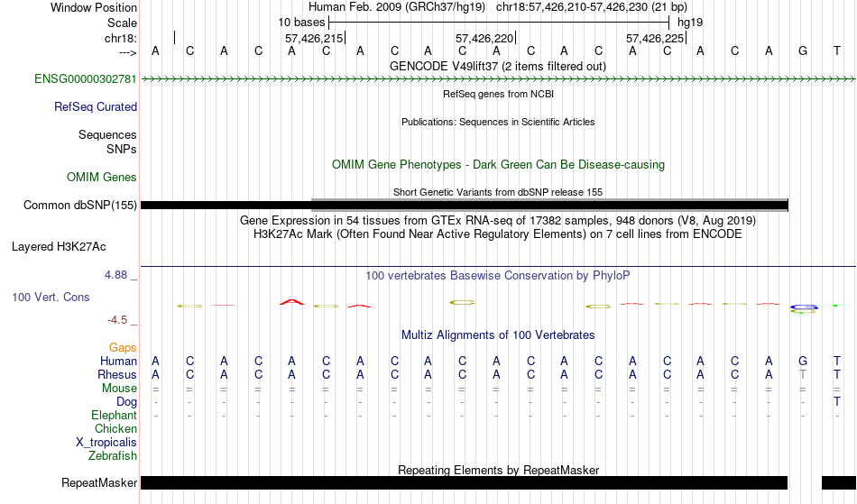Open the Layered H3K27Ac track label
Viewport: 857px width, 504px height.
(59, 247)
